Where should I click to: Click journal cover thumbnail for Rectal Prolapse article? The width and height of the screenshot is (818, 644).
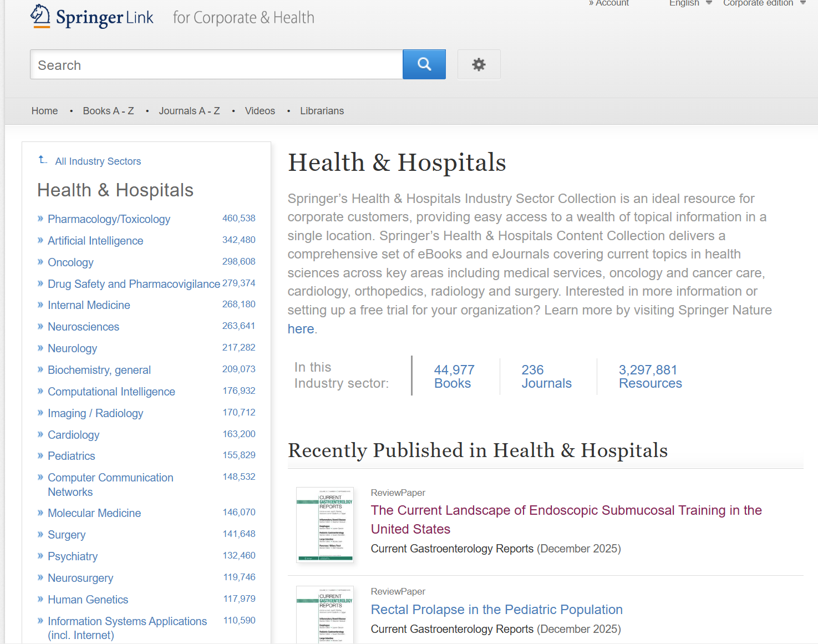325,615
